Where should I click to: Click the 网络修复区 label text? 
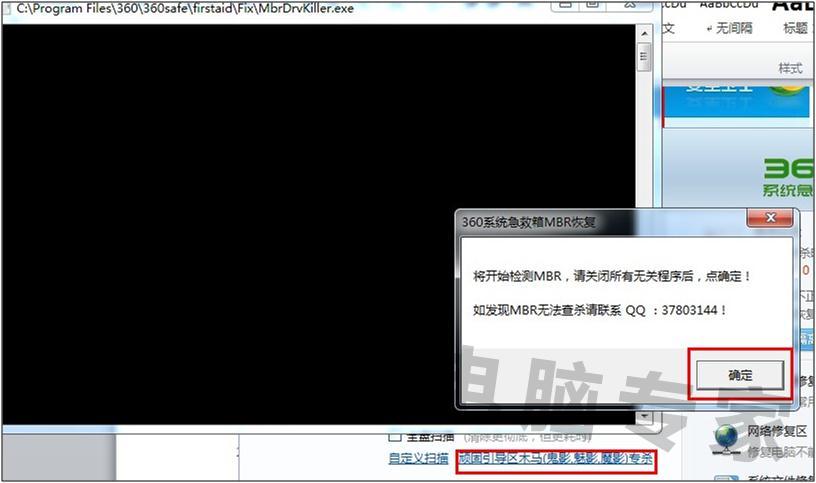[x=777, y=431]
